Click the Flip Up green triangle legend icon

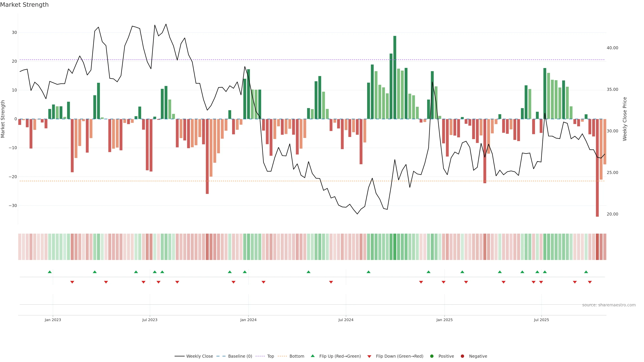tap(312, 356)
